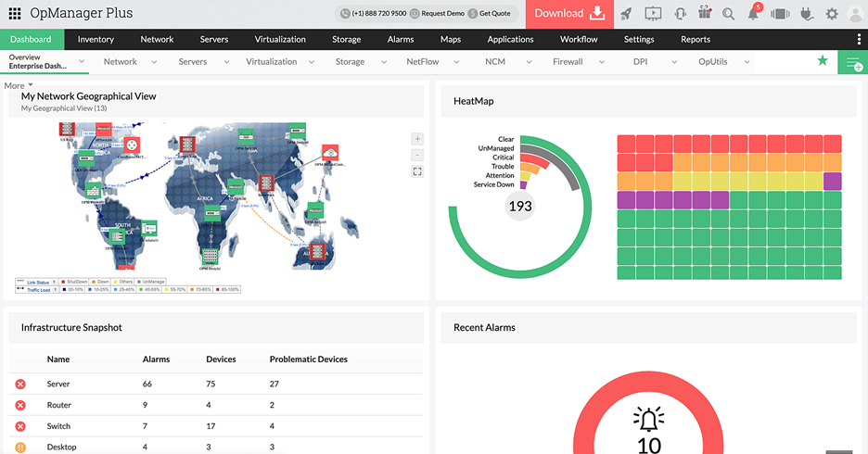Click the purple heatmap cell at right
This screenshot has width=868, height=454.
(x=832, y=181)
